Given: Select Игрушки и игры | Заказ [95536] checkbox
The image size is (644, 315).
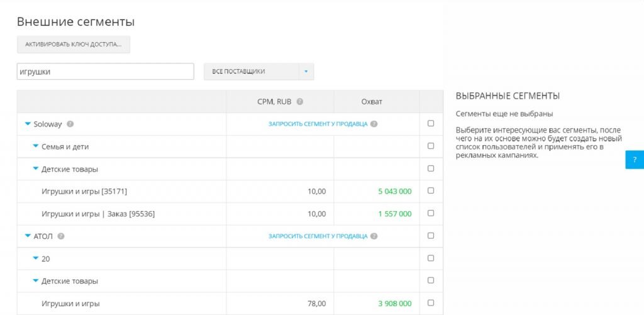Looking at the screenshot, I should pos(430,213).
